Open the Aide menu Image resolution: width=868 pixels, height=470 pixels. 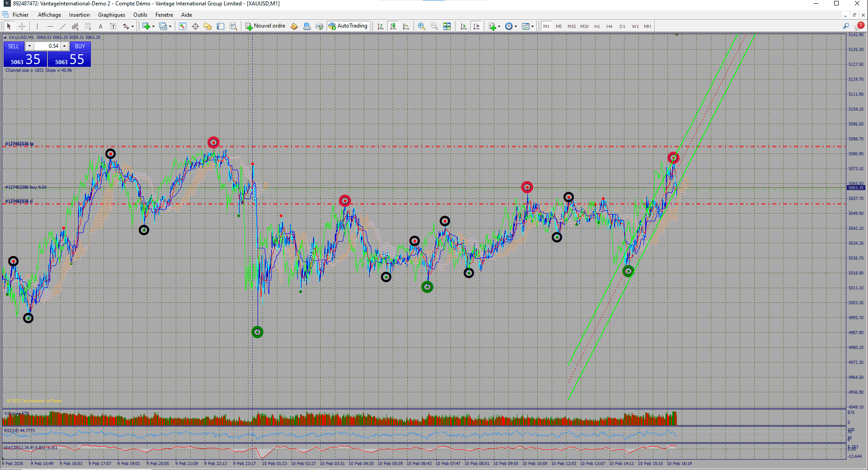coord(187,15)
